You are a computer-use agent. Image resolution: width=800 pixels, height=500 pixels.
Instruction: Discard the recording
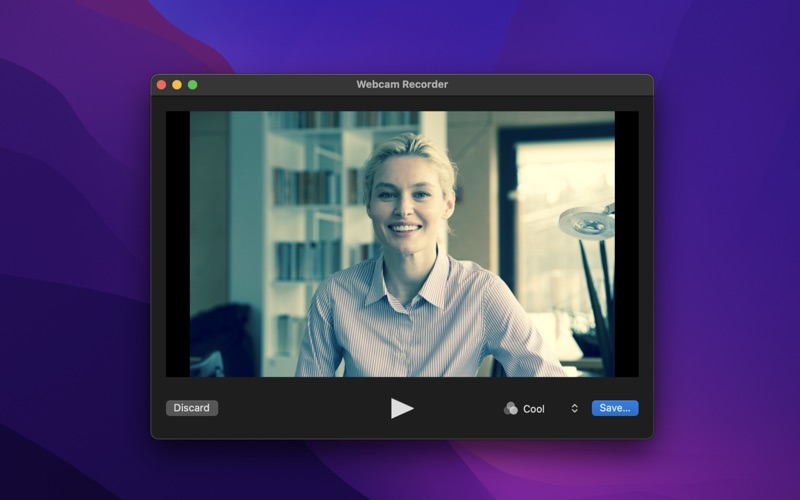(192, 408)
